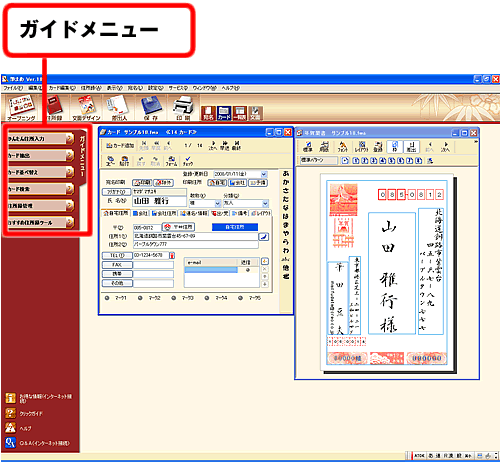Switch to the 会社住所 tab

click(x=164, y=213)
